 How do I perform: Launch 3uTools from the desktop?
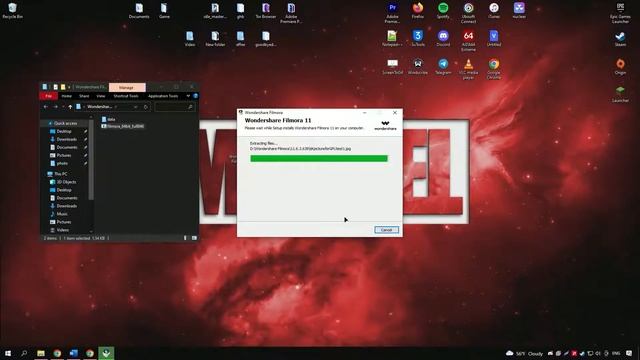point(418,39)
